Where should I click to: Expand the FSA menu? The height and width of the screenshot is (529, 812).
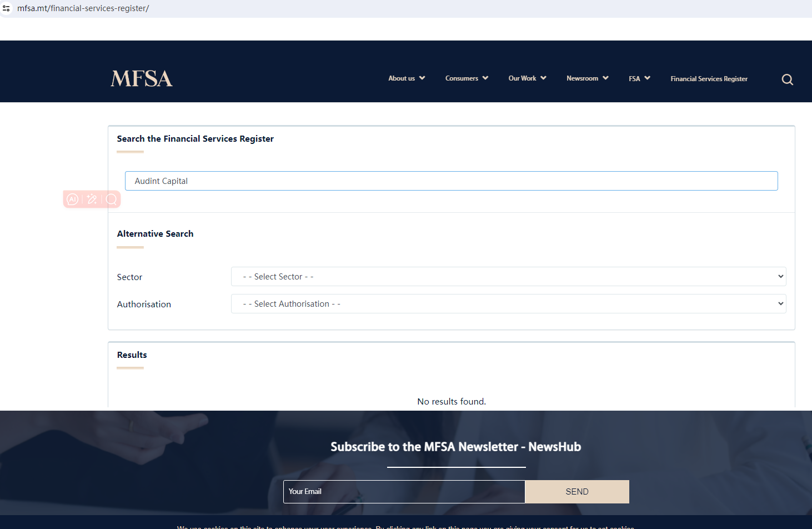(x=639, y=78)
